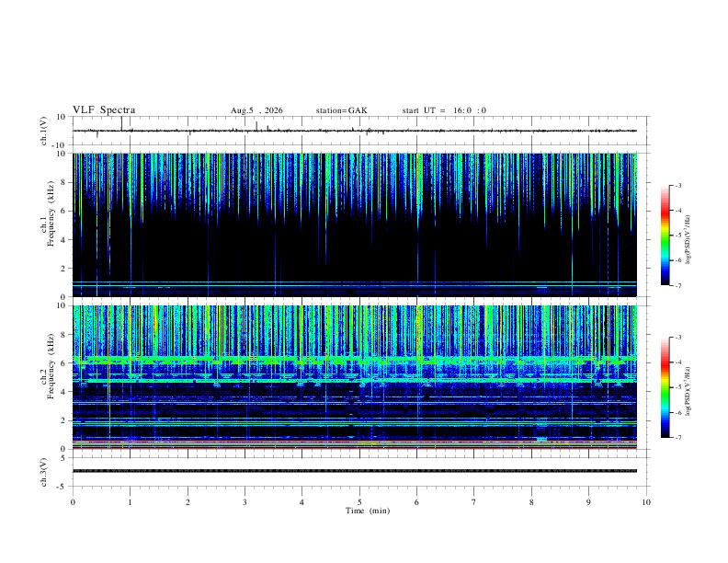
Task: Click the ch.3(V) axis label
Action: click(x=44, y=472)
